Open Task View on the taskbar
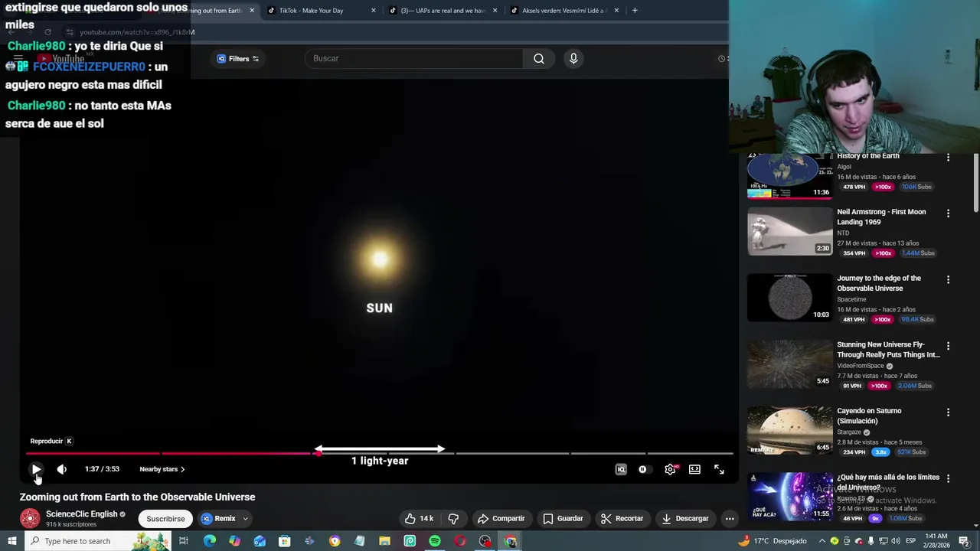The image size is (980, 551). 184,541
